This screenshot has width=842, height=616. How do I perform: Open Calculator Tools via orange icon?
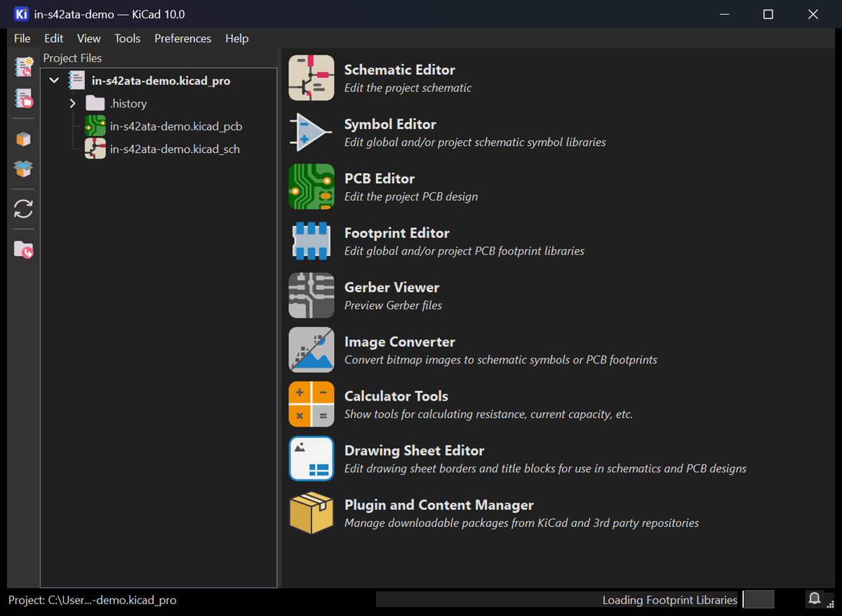(312, 404)
